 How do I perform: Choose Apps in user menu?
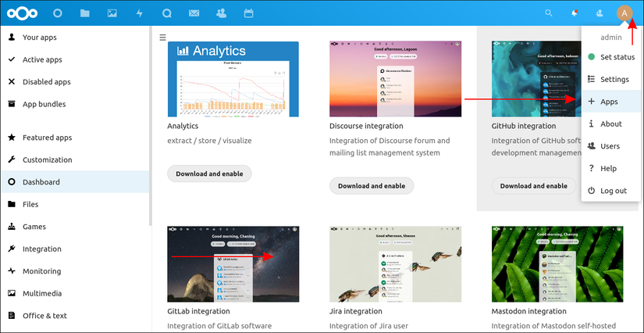tap(611, 102)
